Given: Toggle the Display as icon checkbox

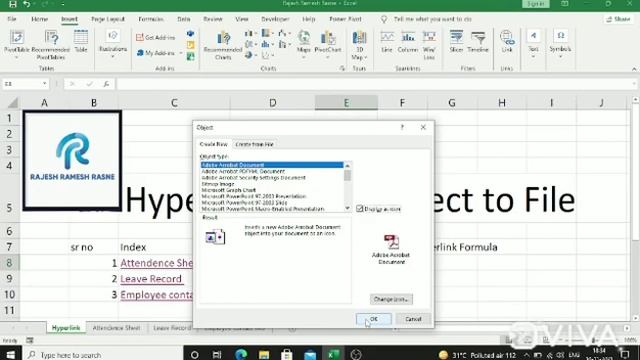Looking at the screenshot, I should pyautogui.click(x=360, y=209).
